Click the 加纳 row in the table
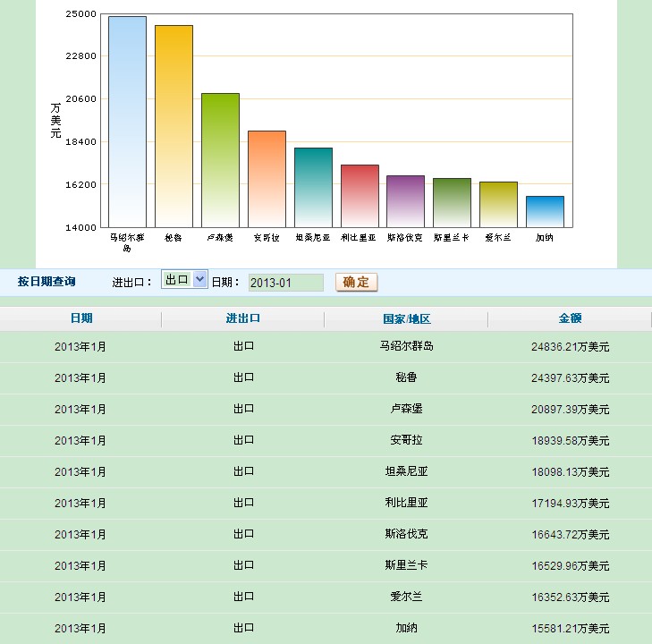652x644 pixels. [x=406, y=628]
